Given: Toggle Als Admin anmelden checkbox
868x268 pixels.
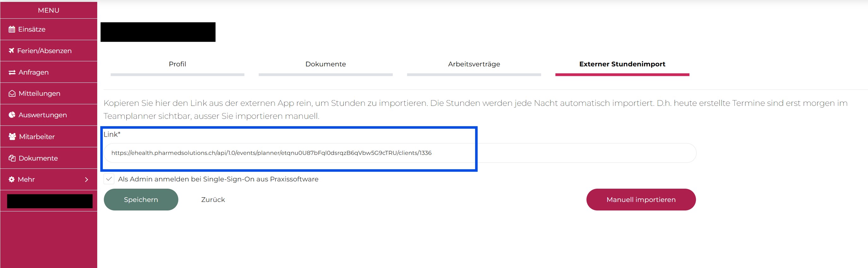Looking at the screenshot, I should click(x=109, y=179).
